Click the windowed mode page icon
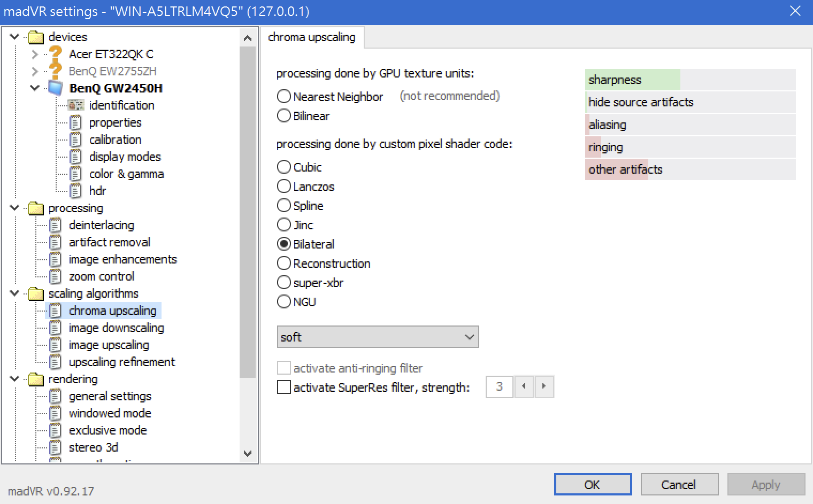The width and height of the screenshot is (813, 504). pos(56,413)
